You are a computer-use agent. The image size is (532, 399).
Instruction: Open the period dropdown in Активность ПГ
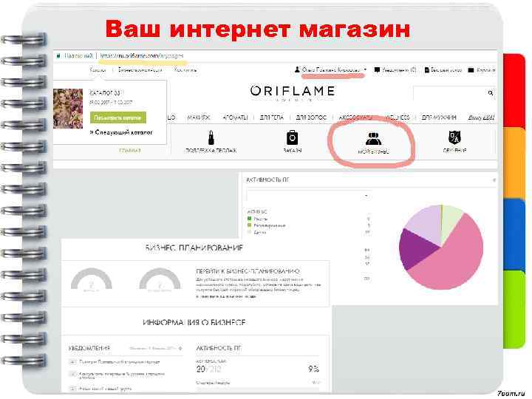(308, 196)
